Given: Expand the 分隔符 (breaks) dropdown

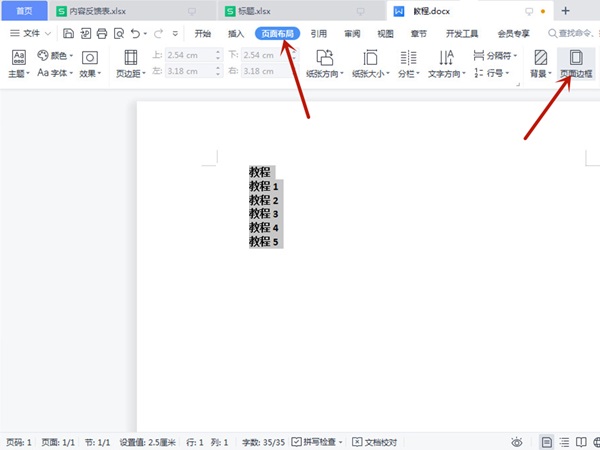Looking at the screenshot, I should click(493, 56).
